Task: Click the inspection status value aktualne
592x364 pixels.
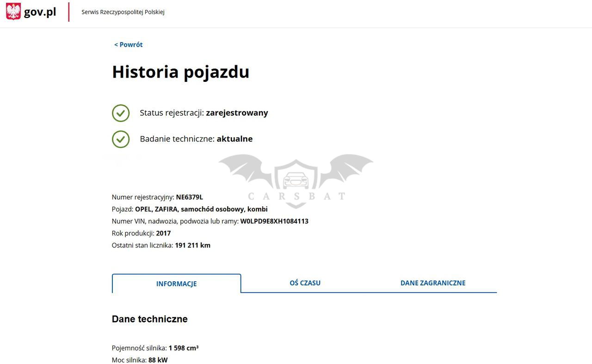Action: 234,139
